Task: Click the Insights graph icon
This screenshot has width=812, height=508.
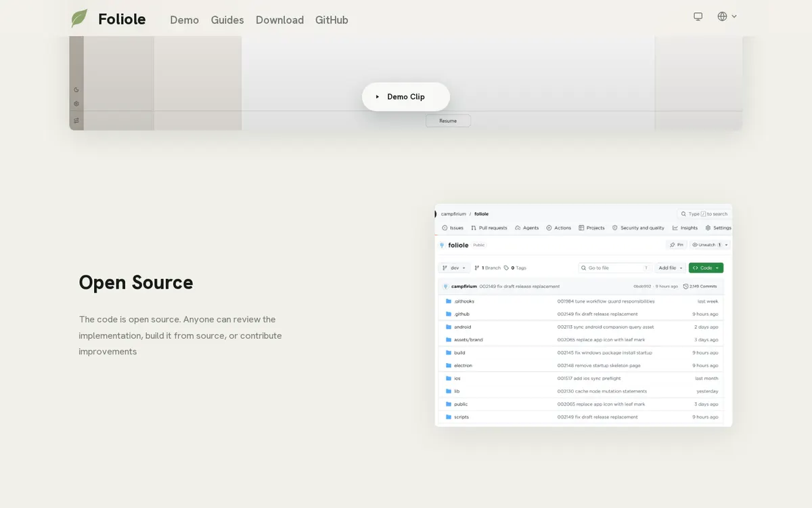Action: 675,228
